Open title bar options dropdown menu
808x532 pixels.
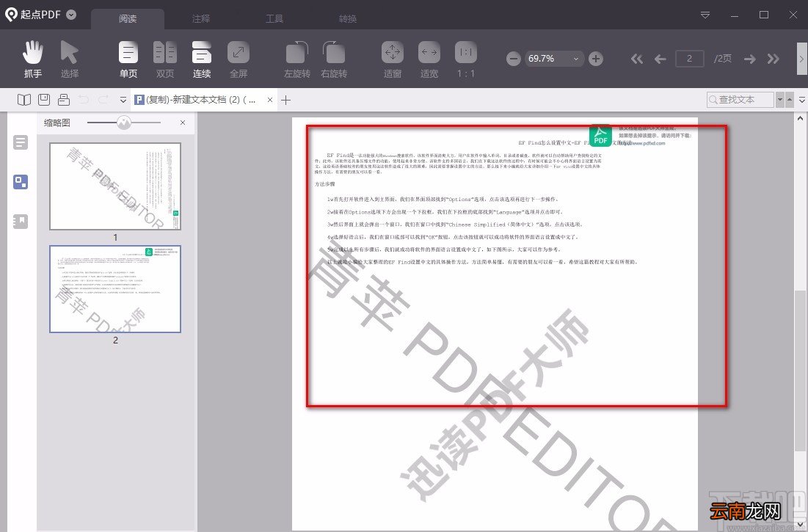click(x=705, y=15)
